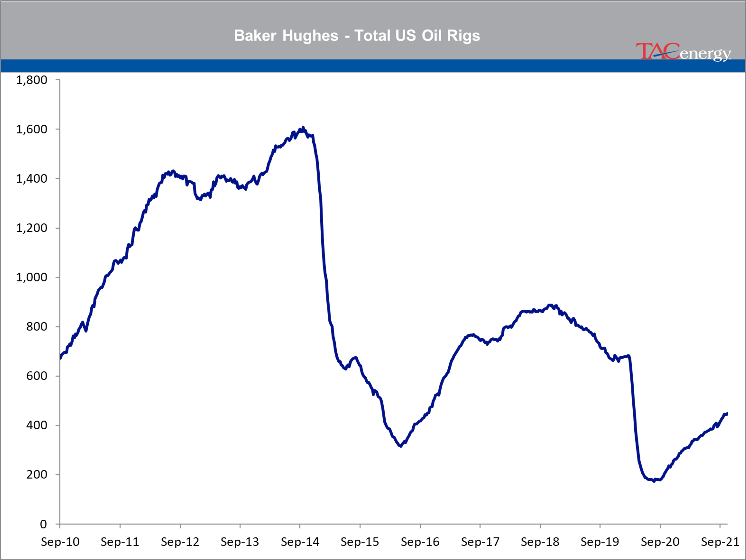
Task: Click the 1,600 y-axis label
Action: point(32,129)
